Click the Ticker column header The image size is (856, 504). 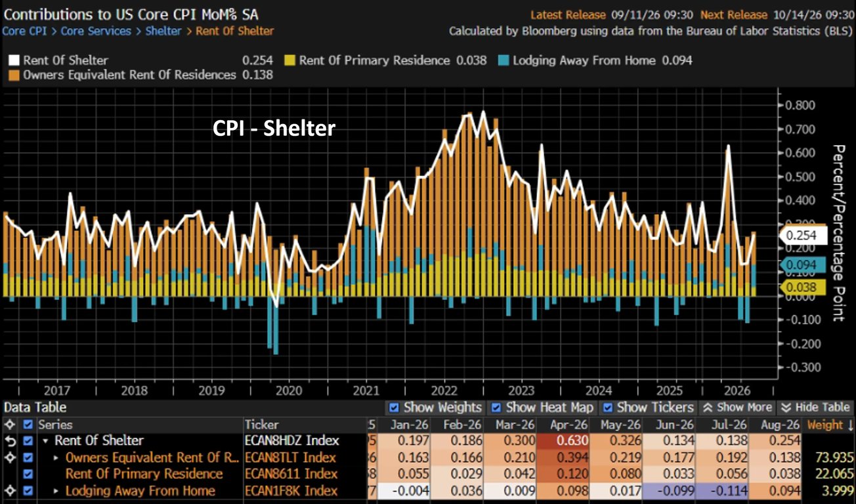pyautogui.click(x=262, y=425)
